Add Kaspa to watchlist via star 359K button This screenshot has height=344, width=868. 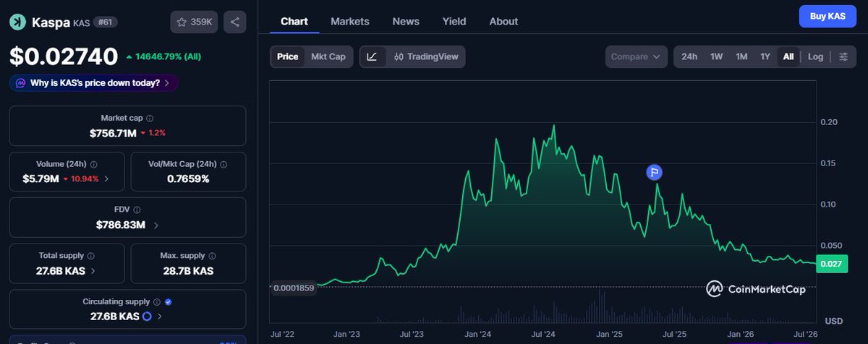(194, 22)
